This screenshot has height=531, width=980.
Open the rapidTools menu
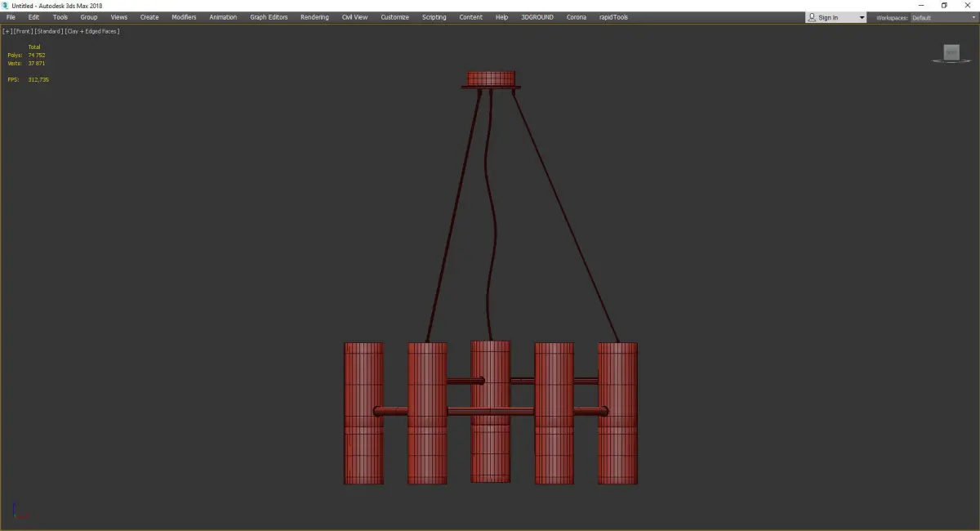coord(615,17)
